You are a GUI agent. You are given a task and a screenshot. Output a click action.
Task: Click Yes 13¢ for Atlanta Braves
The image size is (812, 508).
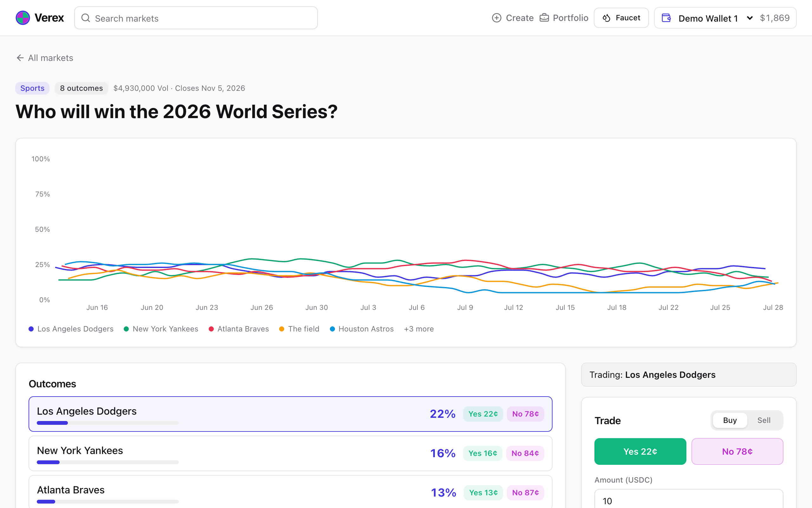point(483,492)
